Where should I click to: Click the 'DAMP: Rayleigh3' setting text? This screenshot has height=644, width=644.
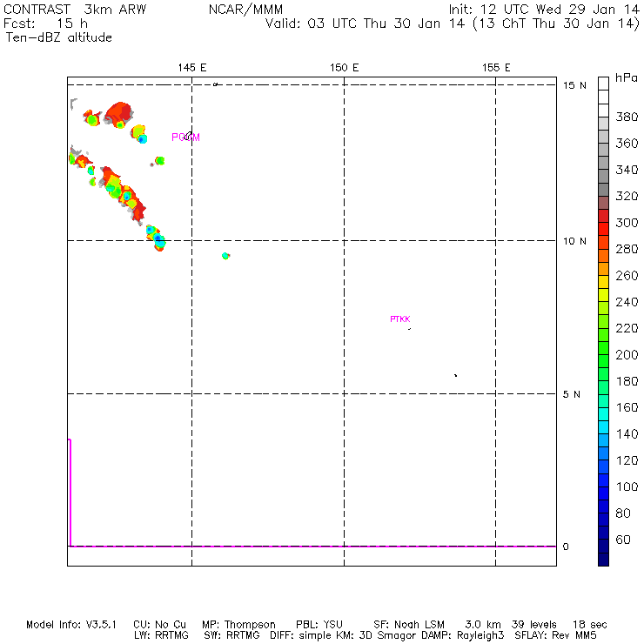[462, 635]
